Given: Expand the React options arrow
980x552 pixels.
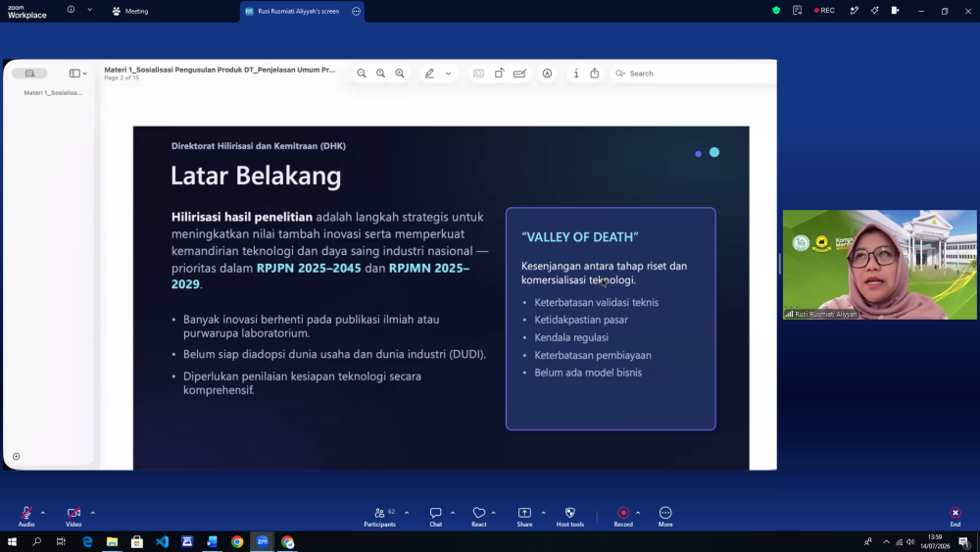Looking at the screenshot, I should click(494, 513).
